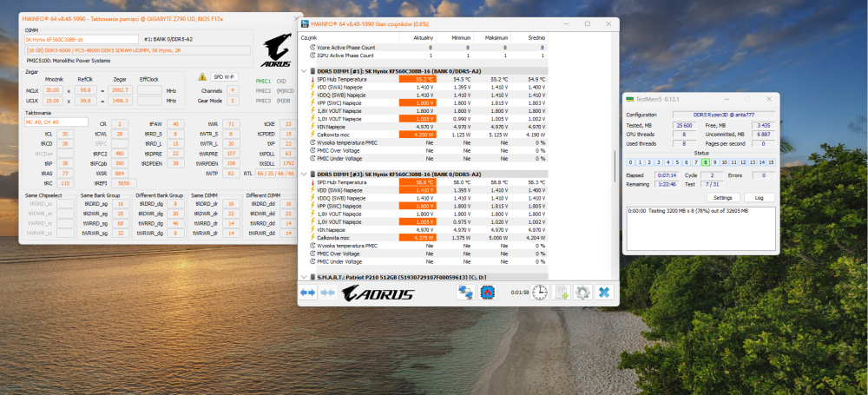Viewport: 868px width, 395px height.
Task: Click the clock icon of Vcore Active Phase Count
Action: point(312,48)
